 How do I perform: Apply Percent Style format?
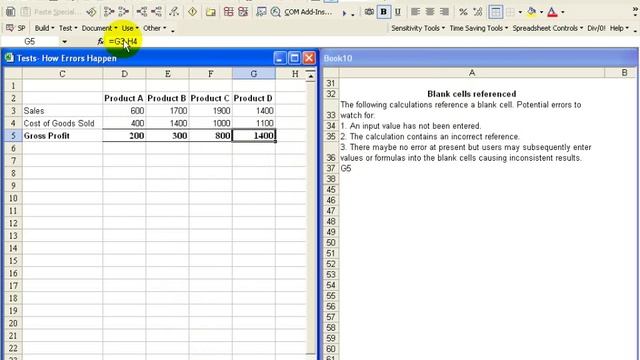(463, 12)
